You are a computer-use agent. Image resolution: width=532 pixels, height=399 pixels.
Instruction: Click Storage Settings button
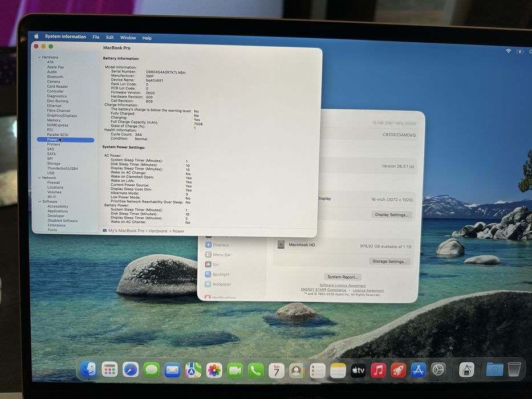coord(389,261)
